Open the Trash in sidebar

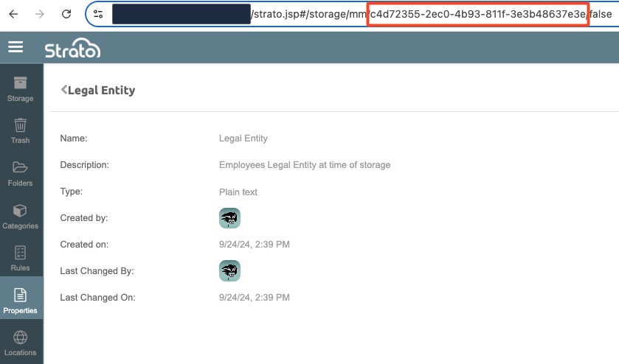[21, 130]
